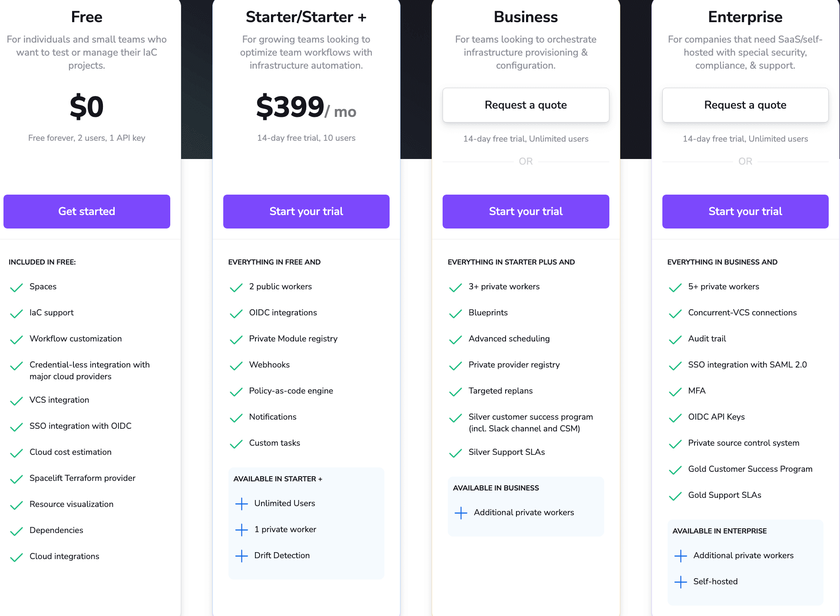Click the checkmark beside Gold Support SLAs

pyautogui.click(x=675, y=496)
